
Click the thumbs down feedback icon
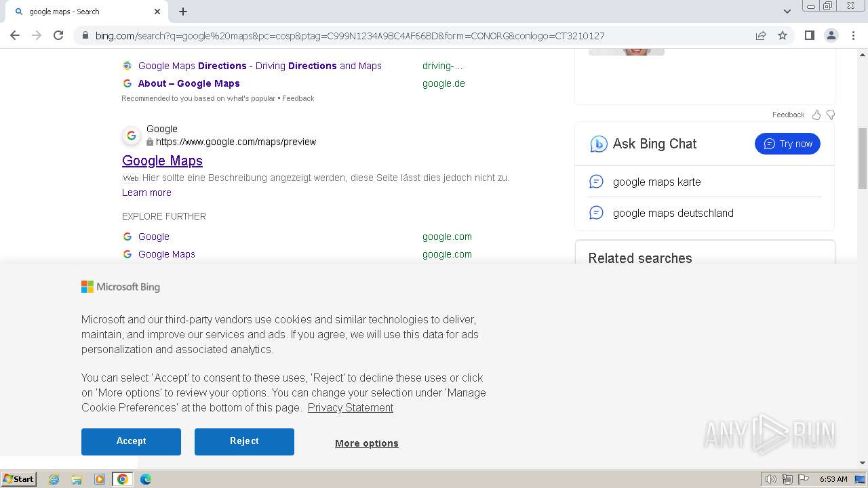click(831, 115)
